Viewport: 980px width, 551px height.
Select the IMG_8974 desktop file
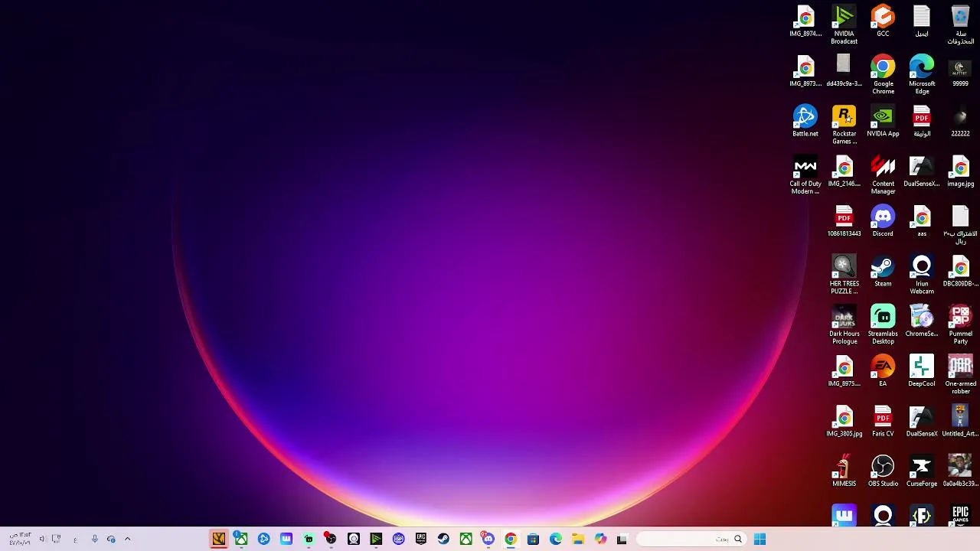805,21
